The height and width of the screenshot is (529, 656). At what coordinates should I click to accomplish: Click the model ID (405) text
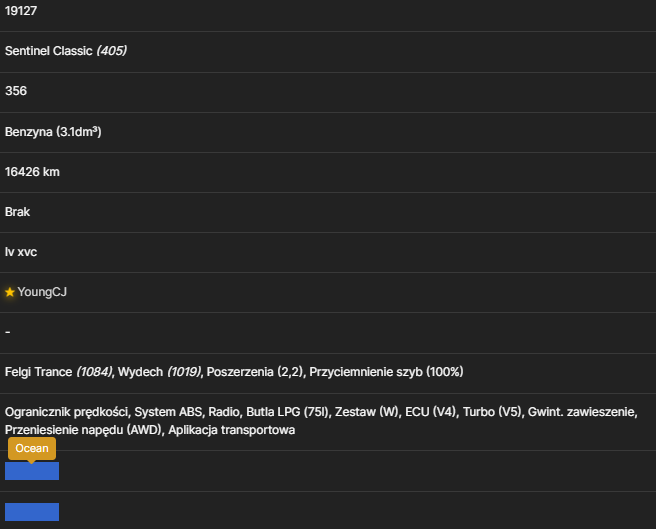click(x=112, y=51)
